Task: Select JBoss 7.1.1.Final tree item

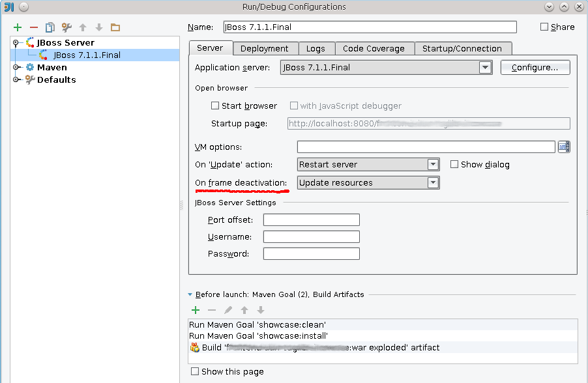Action: click(x=87, y=55)
